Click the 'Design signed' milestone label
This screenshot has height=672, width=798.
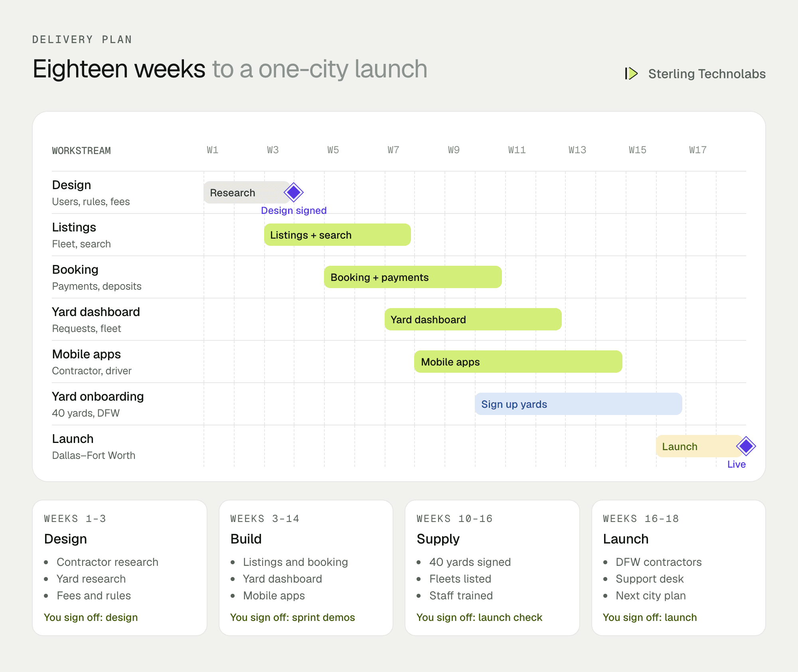294,210
